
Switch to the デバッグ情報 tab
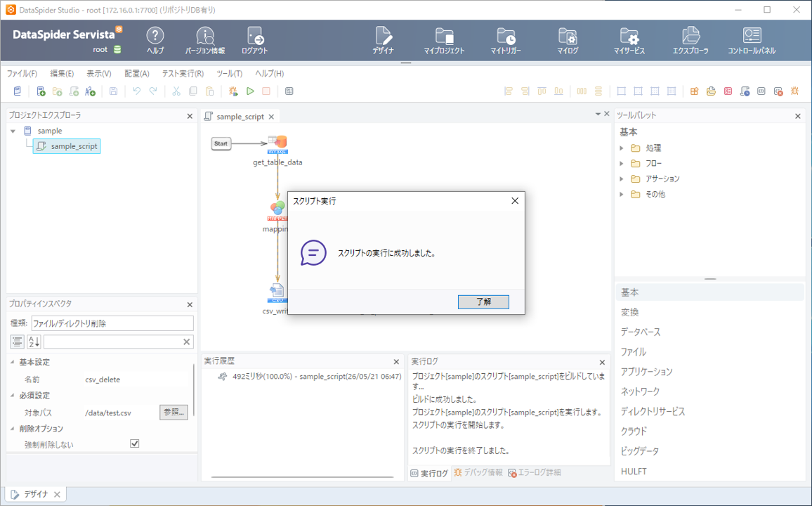coord(478,472)
